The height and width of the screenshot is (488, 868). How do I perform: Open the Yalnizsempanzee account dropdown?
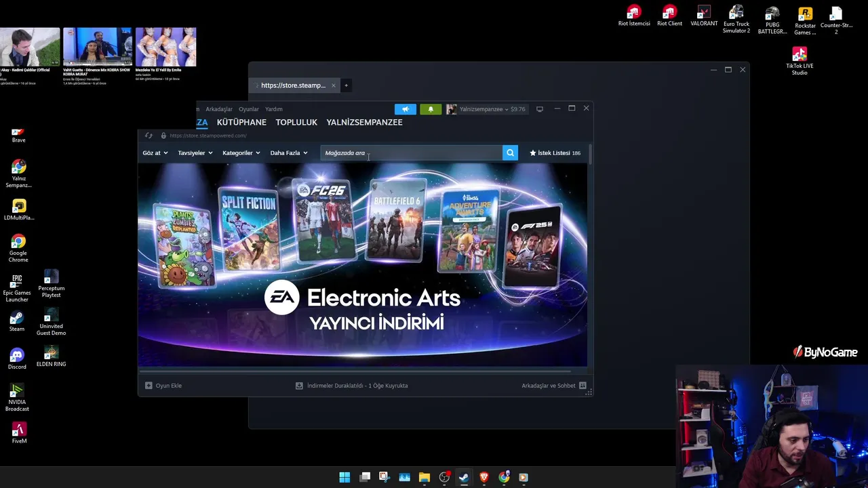tap(484, 109)
